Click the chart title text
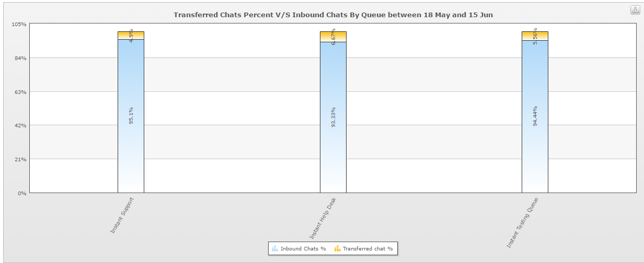The width and height of the screenshot is (644, 263). [333, 15]
